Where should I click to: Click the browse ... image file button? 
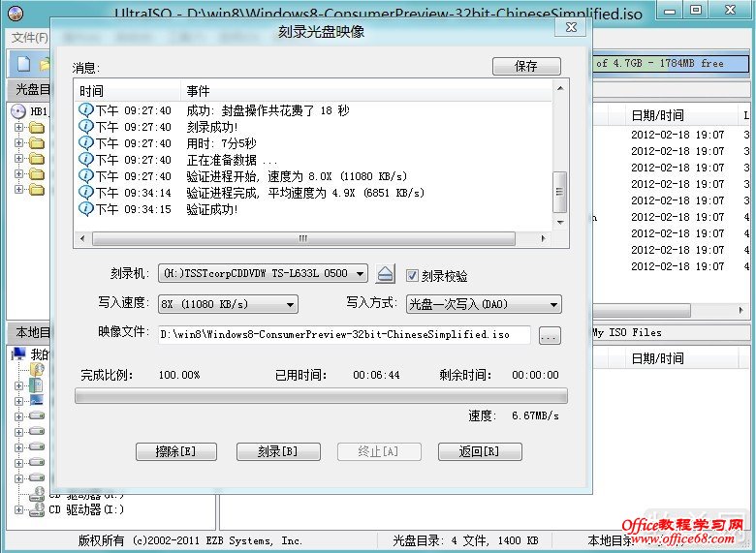tap(550, 335)
